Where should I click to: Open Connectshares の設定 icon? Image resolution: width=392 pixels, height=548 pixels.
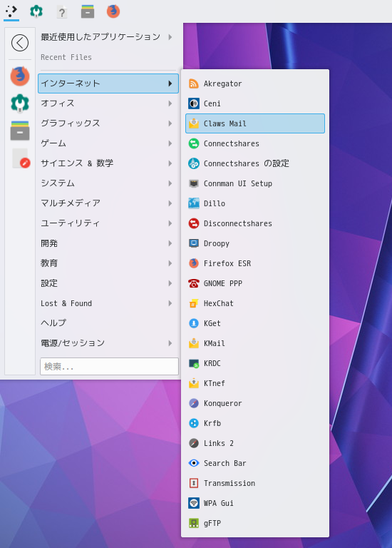[x=194, y=163]
